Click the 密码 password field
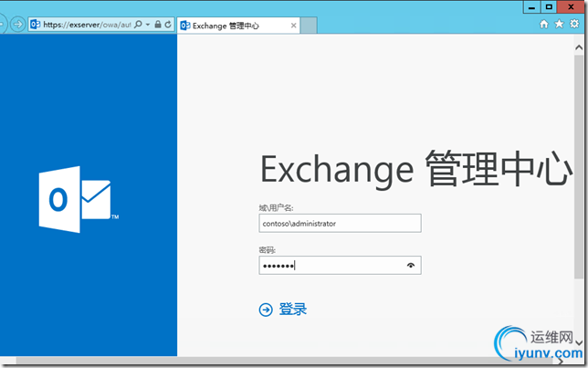The image size is (588, 368). [x=341, y=265]
